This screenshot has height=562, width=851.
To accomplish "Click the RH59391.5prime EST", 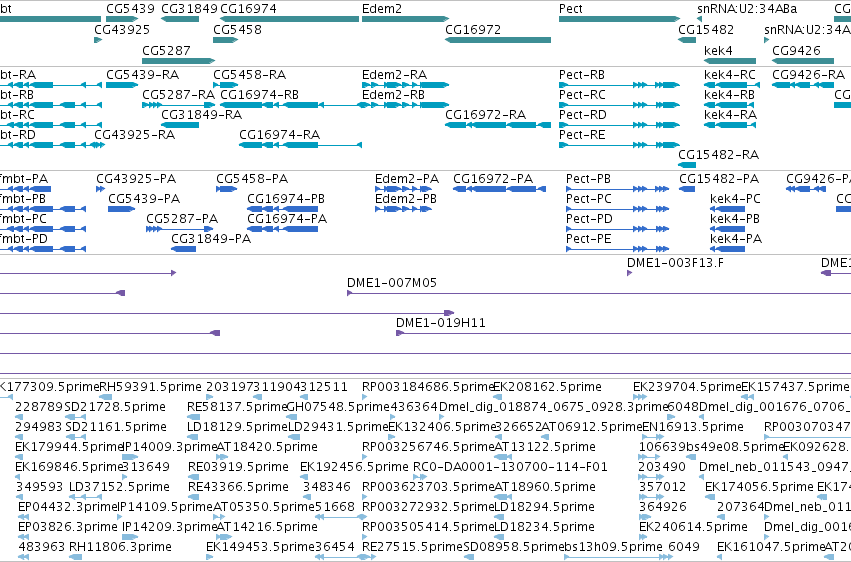I will (x=106, y=397).
